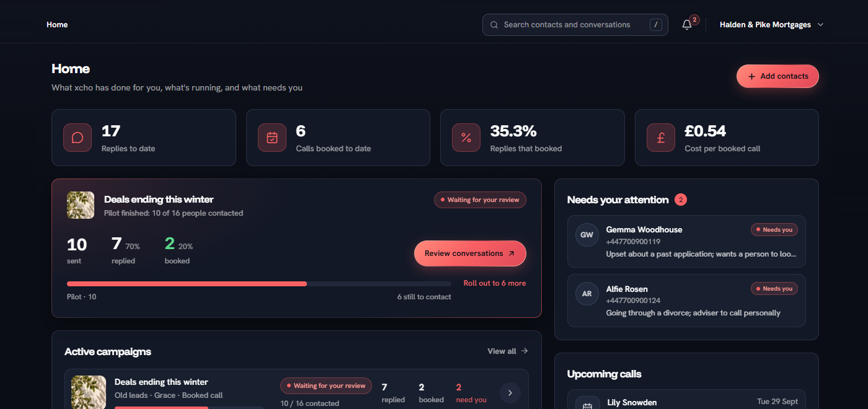Click phone number +447700900124
The width and height of the screenshot is (868, 409).
tap(633, 301)
